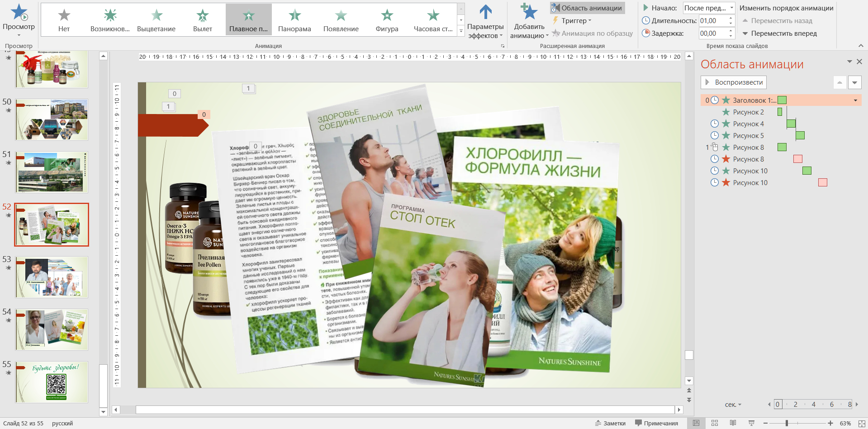Select the Выцветание animation effect

pos(156,20)
